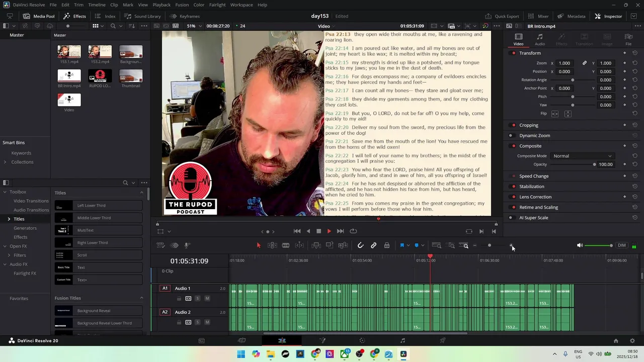The height and width of the screenshot is (362, 644).
Task: Play timeline in reverse
Action: [x=308, y=231]
